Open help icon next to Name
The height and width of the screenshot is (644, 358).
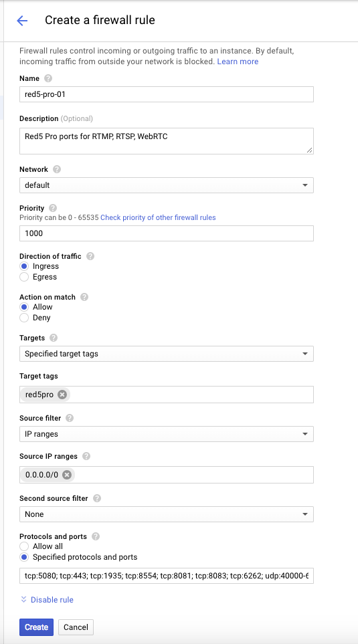[x=48, y=78]
